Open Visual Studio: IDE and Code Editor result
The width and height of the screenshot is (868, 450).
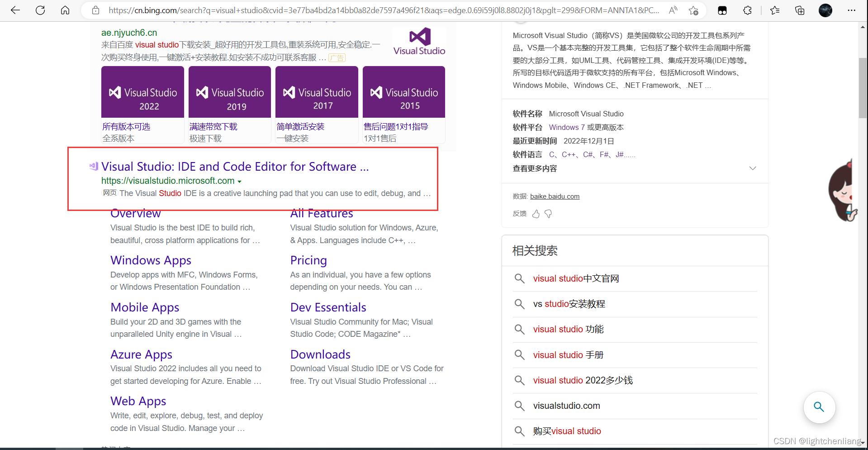coord(235,167)
